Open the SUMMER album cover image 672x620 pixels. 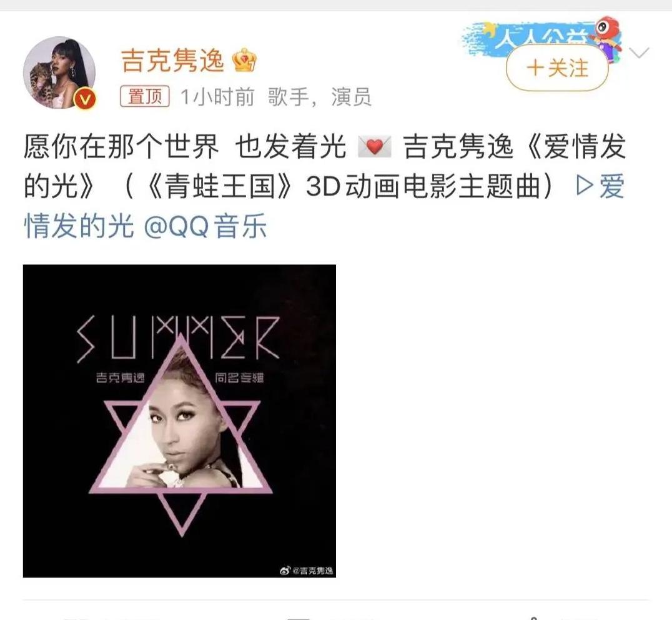click(179, 421)
